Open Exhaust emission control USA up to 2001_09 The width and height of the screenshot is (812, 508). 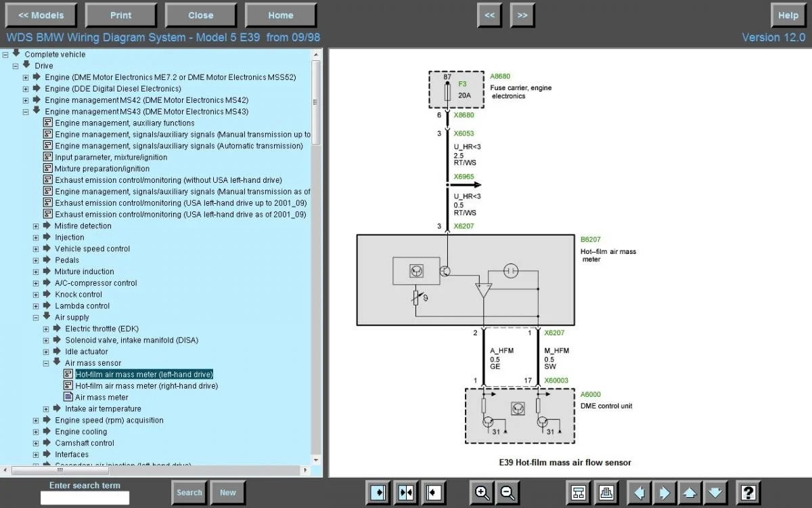pos(181,203)
